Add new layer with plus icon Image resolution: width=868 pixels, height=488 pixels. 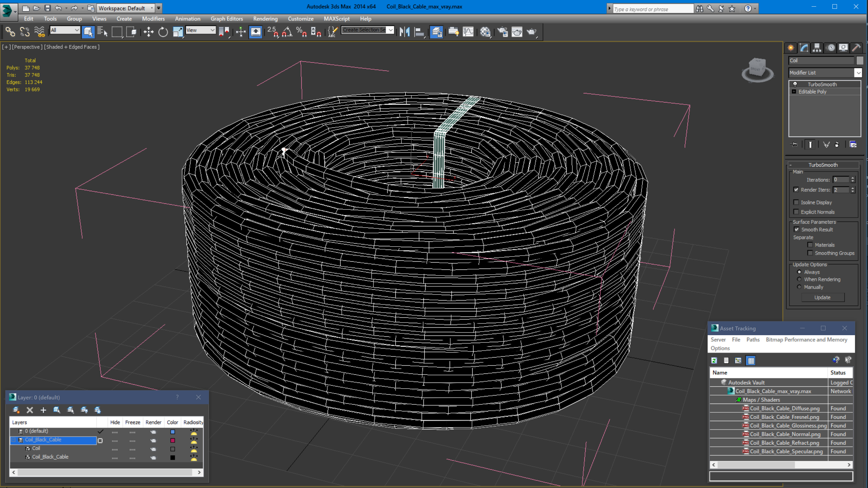[x=43, y=410]
